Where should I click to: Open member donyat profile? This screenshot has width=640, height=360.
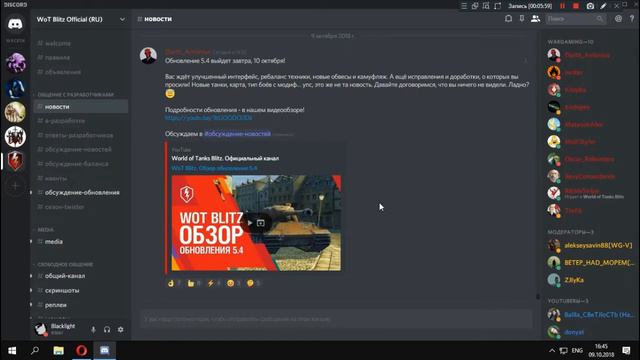(590, 332)
